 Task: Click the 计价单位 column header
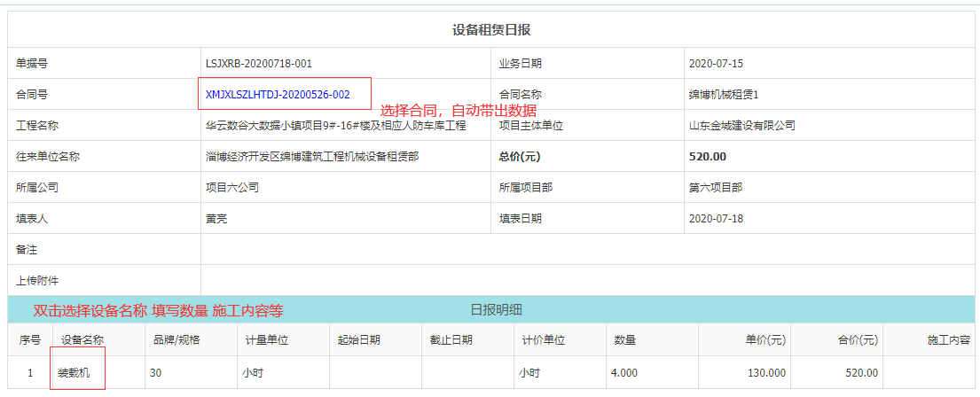tap(544, 340)
